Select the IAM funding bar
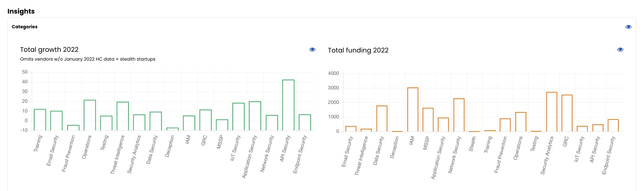The width and height of the screenshot is (644, 191). [x=412, y=109]
